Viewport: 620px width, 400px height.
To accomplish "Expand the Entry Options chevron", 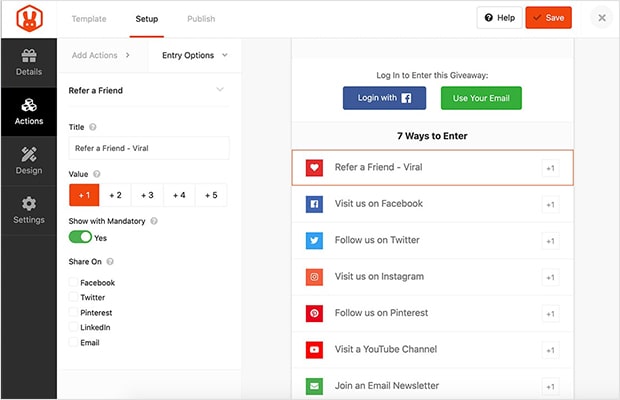I will [225, 55].
